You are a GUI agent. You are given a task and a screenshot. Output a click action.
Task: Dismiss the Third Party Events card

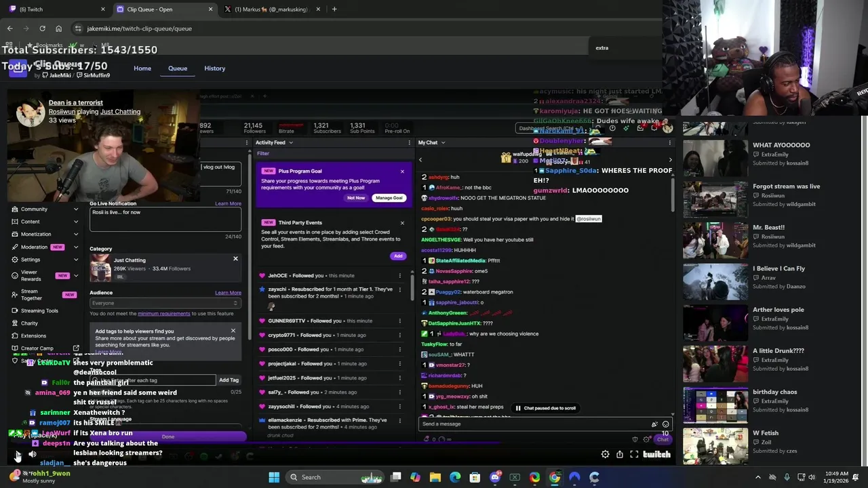coord(402,223)
